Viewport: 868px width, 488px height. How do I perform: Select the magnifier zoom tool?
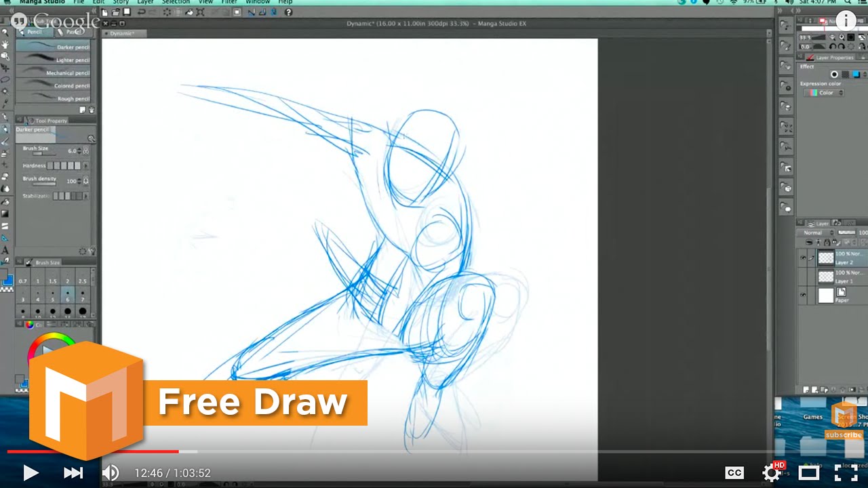5,32
